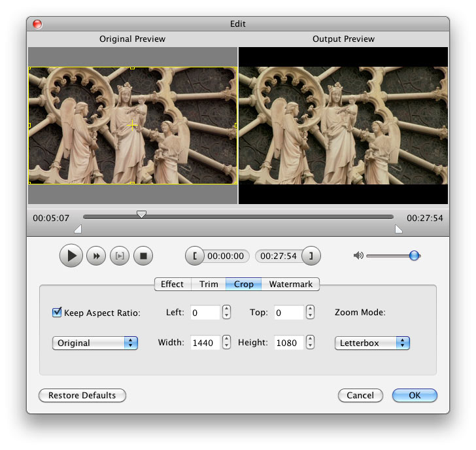
Task: Click the trim end time 00:27:54 field
Action: [279, 256]
